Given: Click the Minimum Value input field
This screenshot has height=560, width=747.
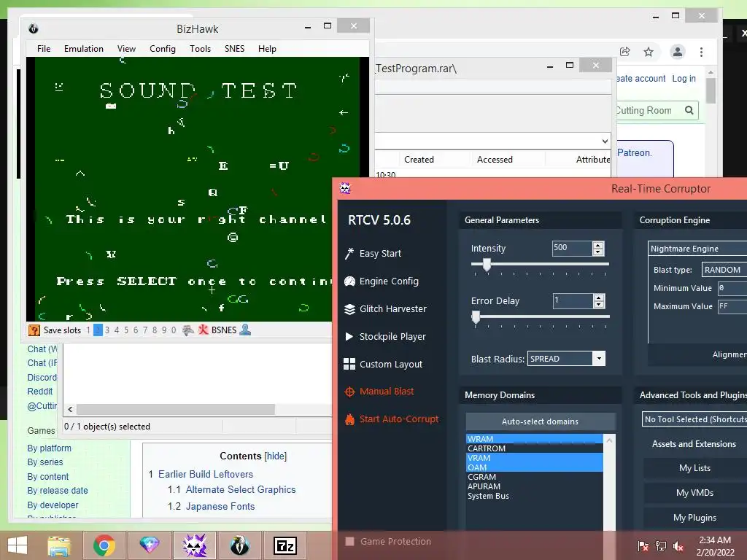Looking at the screenshot, I should click(732, 288).
